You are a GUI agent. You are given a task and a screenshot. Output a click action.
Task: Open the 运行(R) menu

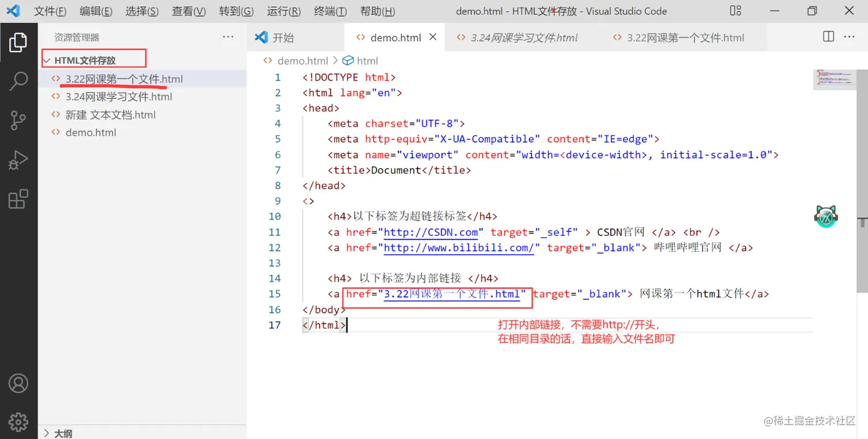[284, 11]
